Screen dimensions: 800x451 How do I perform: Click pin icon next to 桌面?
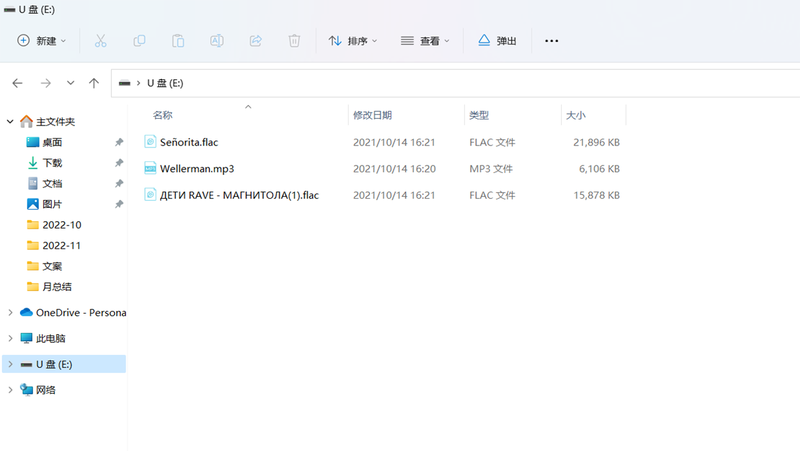pyautogui.click(x=119, y=142)
